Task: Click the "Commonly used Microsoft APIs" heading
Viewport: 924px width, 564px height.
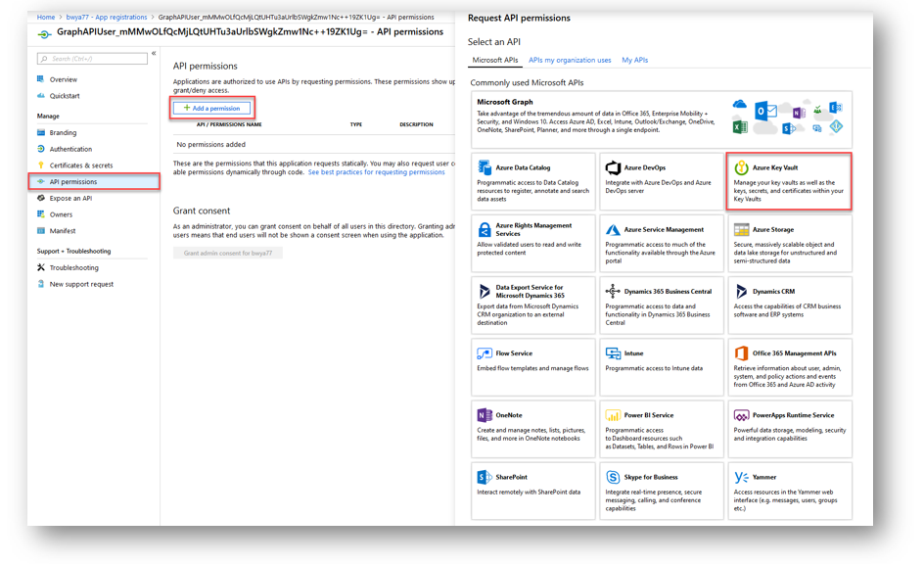Action: pos(527,82)
